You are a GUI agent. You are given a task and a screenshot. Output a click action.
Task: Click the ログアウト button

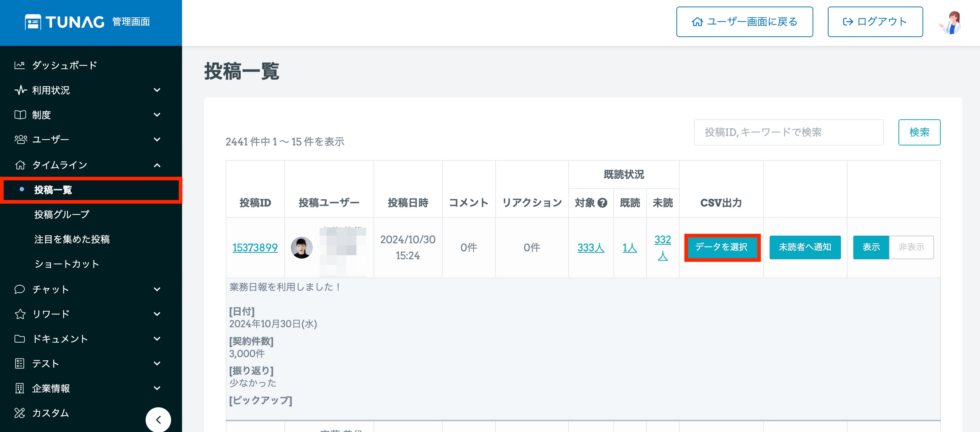point(875,22)
